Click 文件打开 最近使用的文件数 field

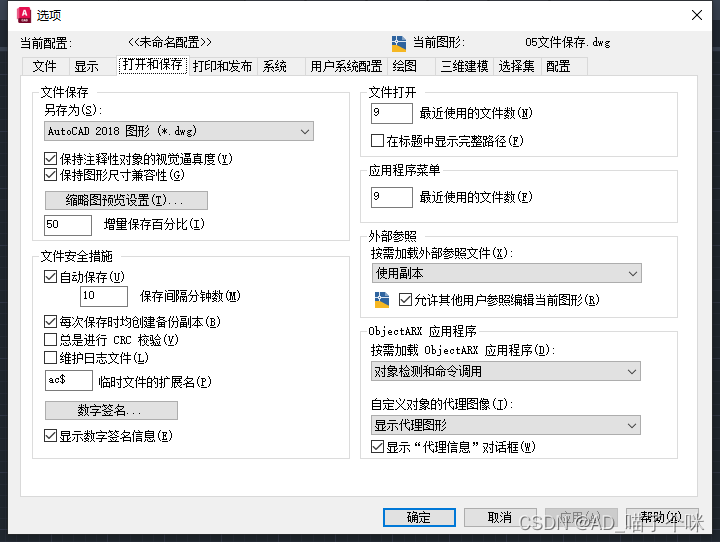pos(392,113)
